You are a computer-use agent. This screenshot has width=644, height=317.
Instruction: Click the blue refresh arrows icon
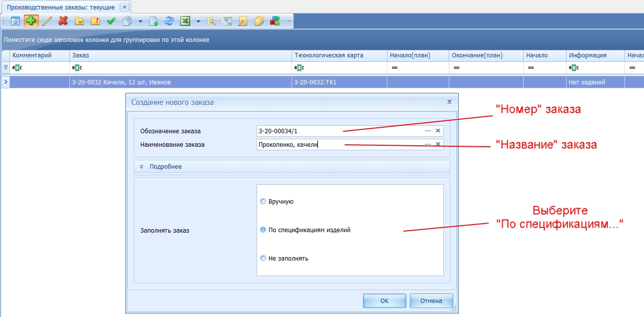pyautogui.click(x=169, y=21)
